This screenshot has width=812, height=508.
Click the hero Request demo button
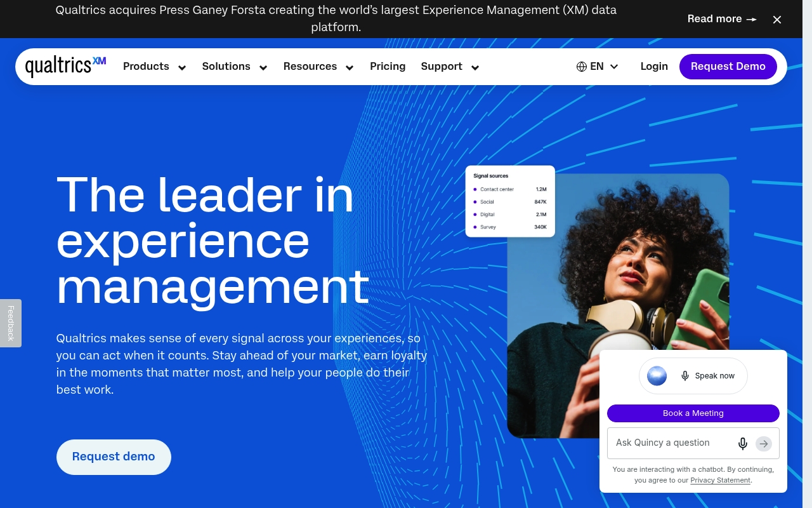pyautogui.click(x=114, y=457)
